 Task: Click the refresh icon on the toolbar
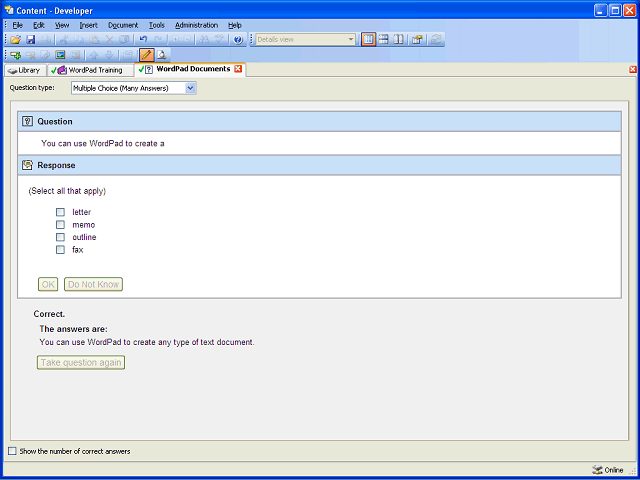click(x=436, y=40)
